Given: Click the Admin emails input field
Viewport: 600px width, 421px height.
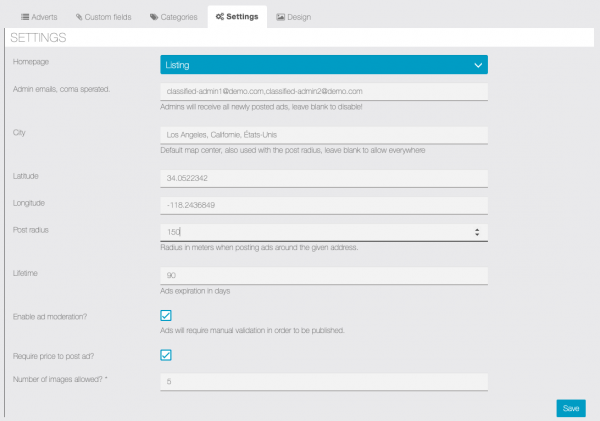Looking at the screenshot, I should pos(323,91).
